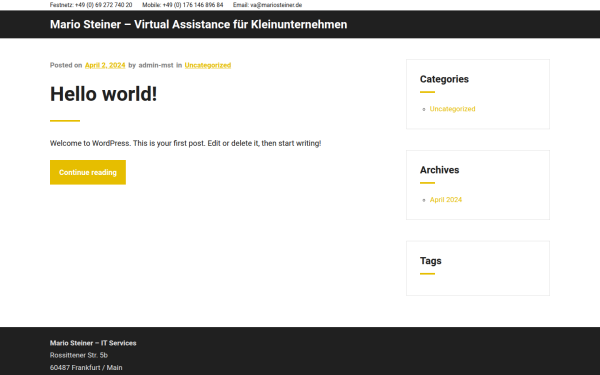Viewport: 600px width, 375px height.
Task: Open April 2024 in Archives widget
Action: coord(446,199)
